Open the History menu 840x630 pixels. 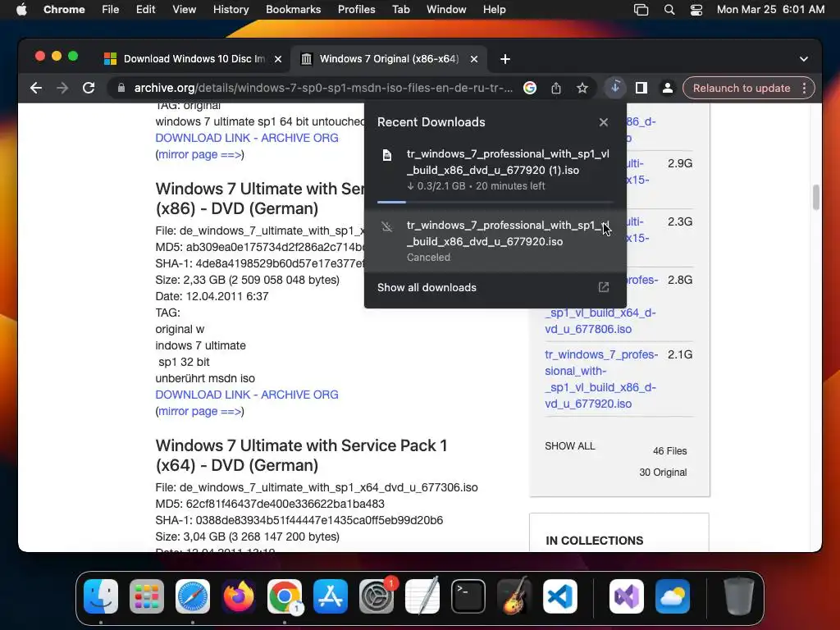click(231, 9)
